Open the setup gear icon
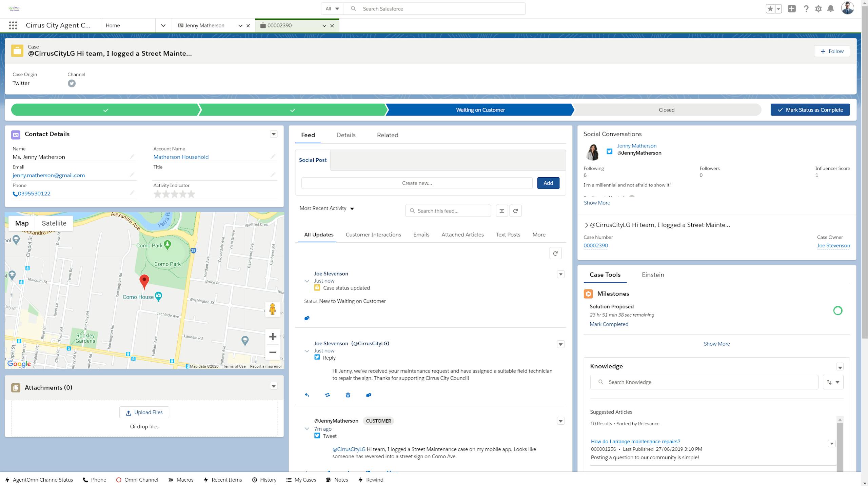 tap(818, 9)
